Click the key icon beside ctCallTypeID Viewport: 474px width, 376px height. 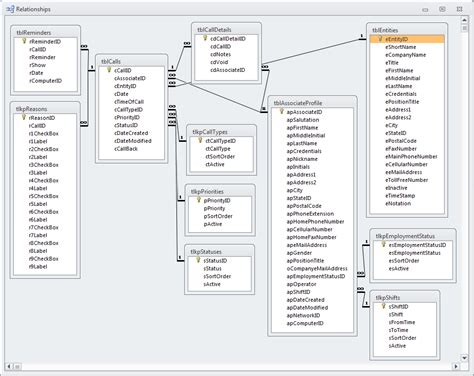coord(200,140)
